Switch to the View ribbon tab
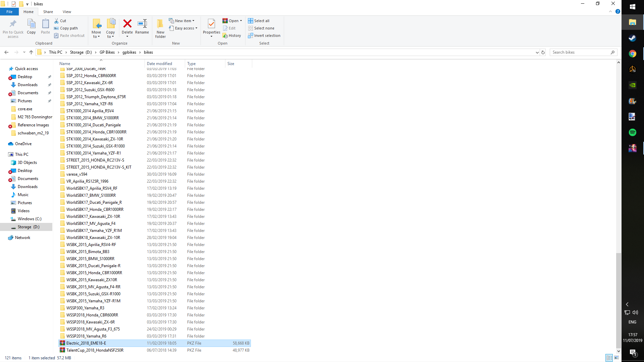644x362 pixels. click(67, 12)
